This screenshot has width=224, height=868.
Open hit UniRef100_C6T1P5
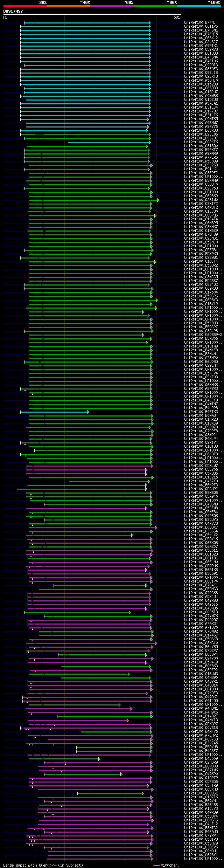click(x=201, y=26)
